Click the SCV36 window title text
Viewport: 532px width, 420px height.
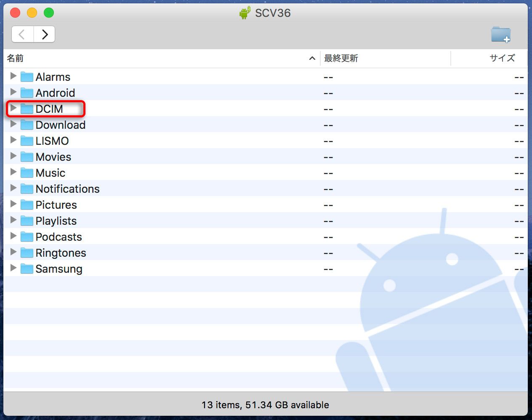point(273,13)
